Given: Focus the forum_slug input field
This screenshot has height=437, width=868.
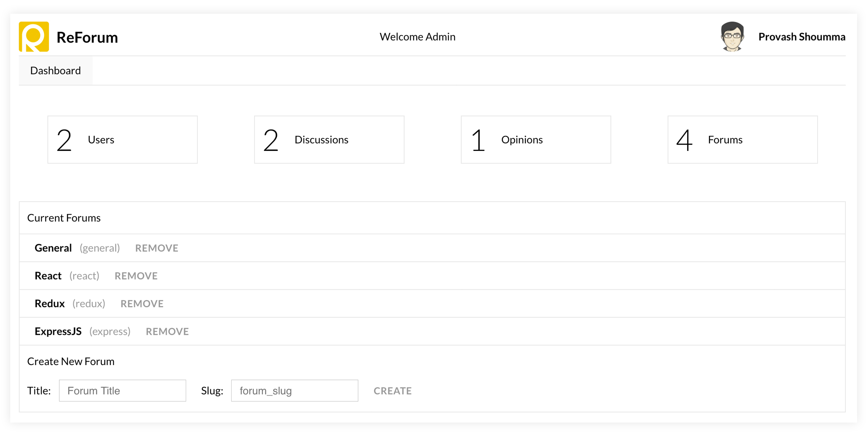Looking at the screenshot, I should (x=294, y=390).
